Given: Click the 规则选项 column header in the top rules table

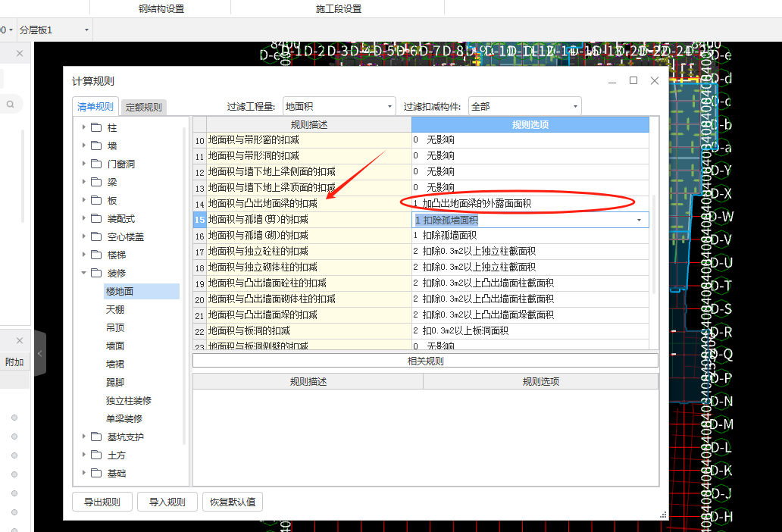Looking at the screenshot, I should pyautogui.click(x=530, y=124).
